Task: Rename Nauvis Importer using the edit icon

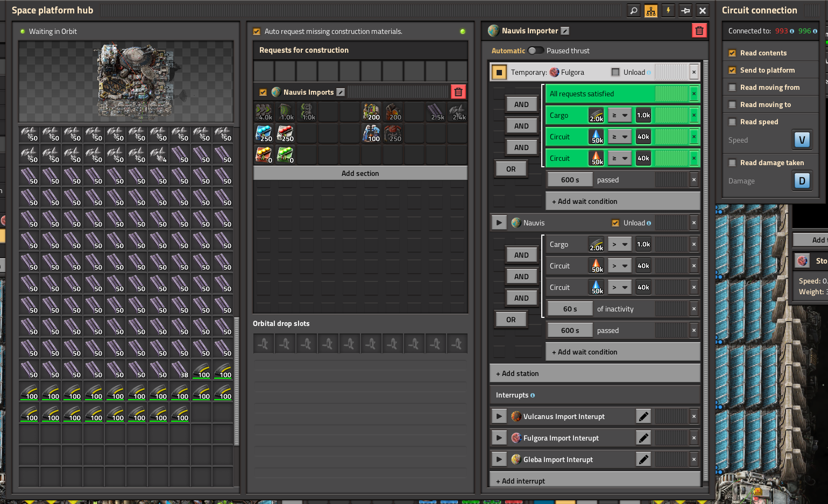Action: 565,31
